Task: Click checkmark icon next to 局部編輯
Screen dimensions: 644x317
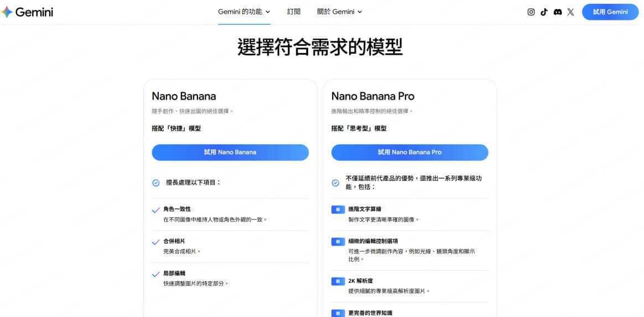Action: (x=155, y=274)
